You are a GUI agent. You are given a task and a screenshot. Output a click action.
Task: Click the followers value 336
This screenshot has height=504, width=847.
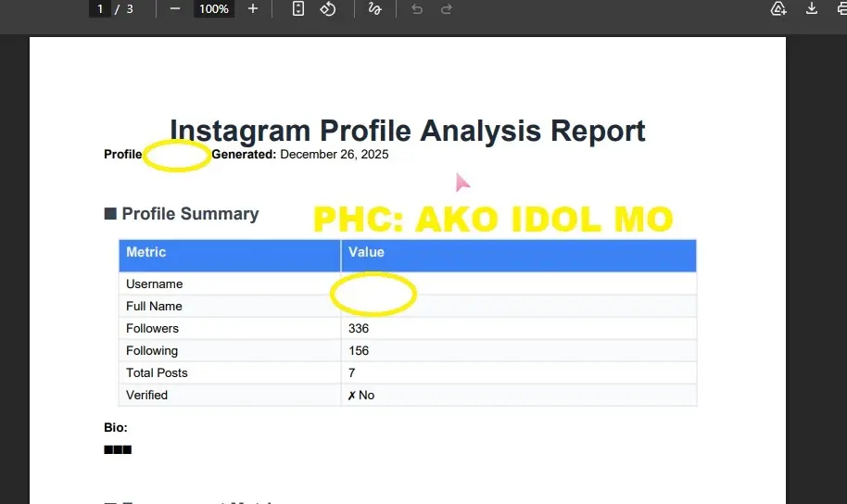coord(359,329)
